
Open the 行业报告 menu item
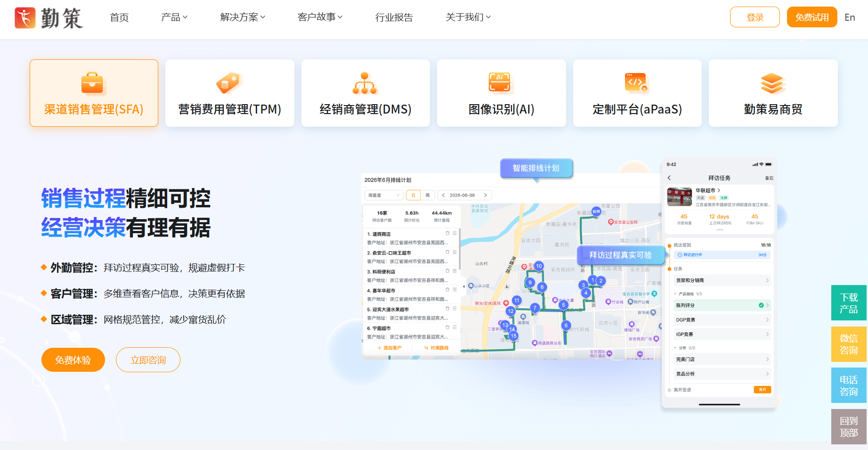pyautogui.click(x=394, y=17)
